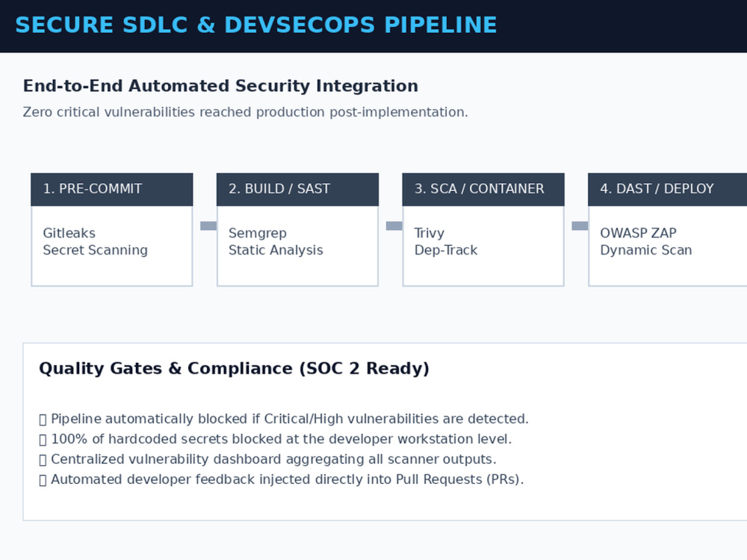Viewport: 747px width, 560px height.
Task: Click the Zero critical vulnerabilities subtitle line
Action: (245, 113)
